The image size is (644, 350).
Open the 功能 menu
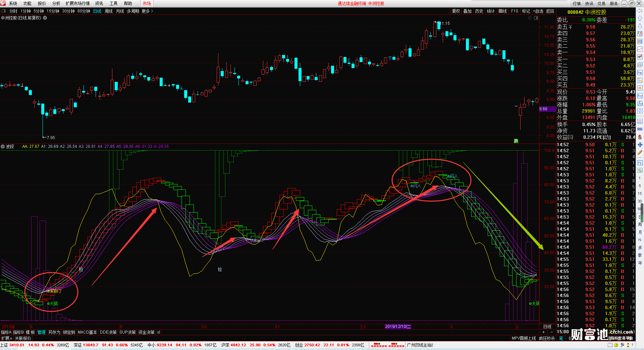click(27, 3)
